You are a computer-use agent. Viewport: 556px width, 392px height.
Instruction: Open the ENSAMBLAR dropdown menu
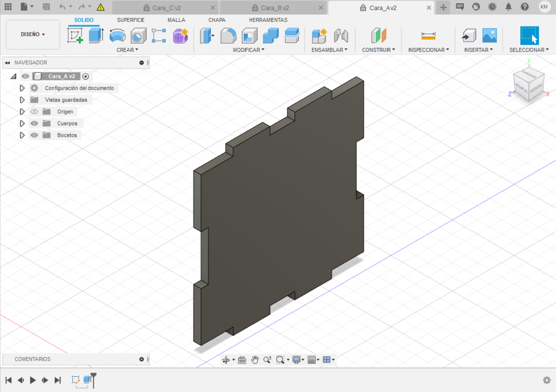pyautogui.click(x=329, y=50)
